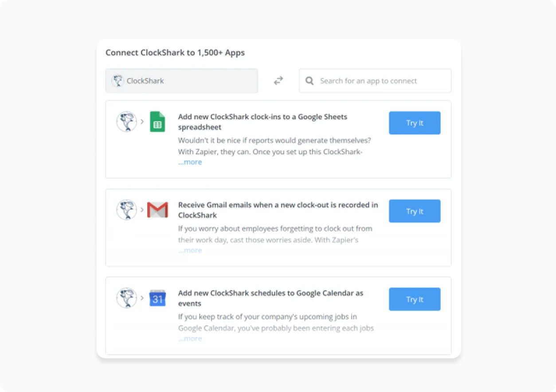This screenshot has width=556, height=392.
Task: Click the Google Sheets icon
Action: [x=157, y=122]
